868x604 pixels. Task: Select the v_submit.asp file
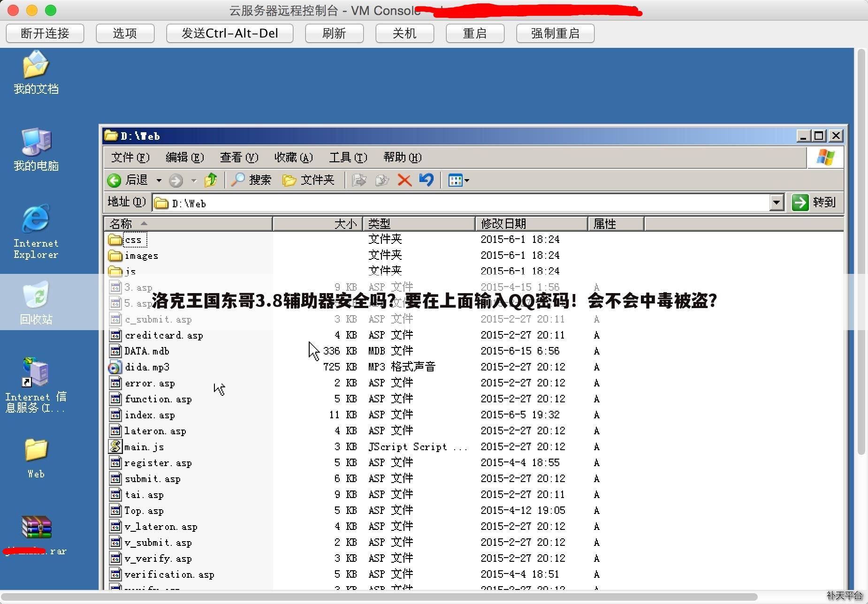[151, 543]
